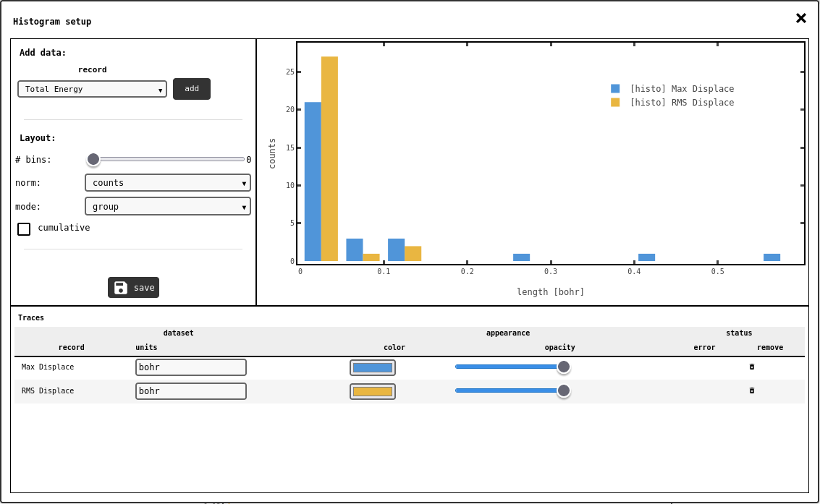Close the Histogram setup dialog
The image size is (820, 504).
click(800, 19)
